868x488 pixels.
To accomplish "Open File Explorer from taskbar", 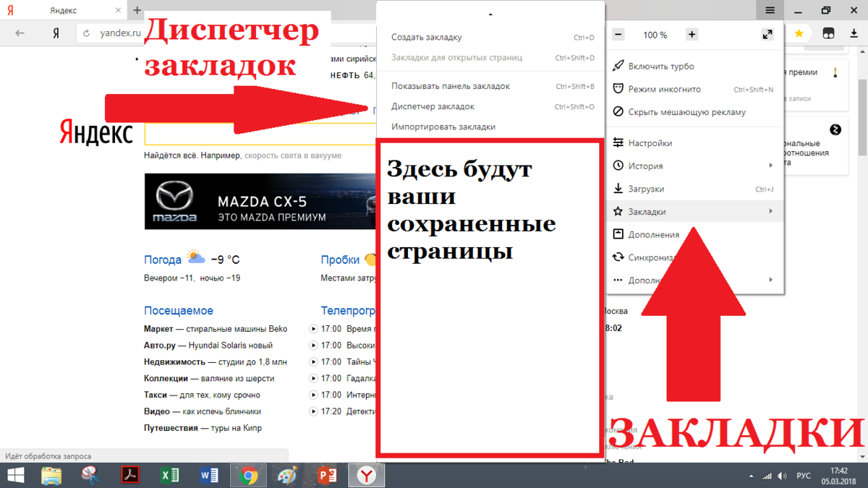I will pyautogui.click(x=51, y=476).
